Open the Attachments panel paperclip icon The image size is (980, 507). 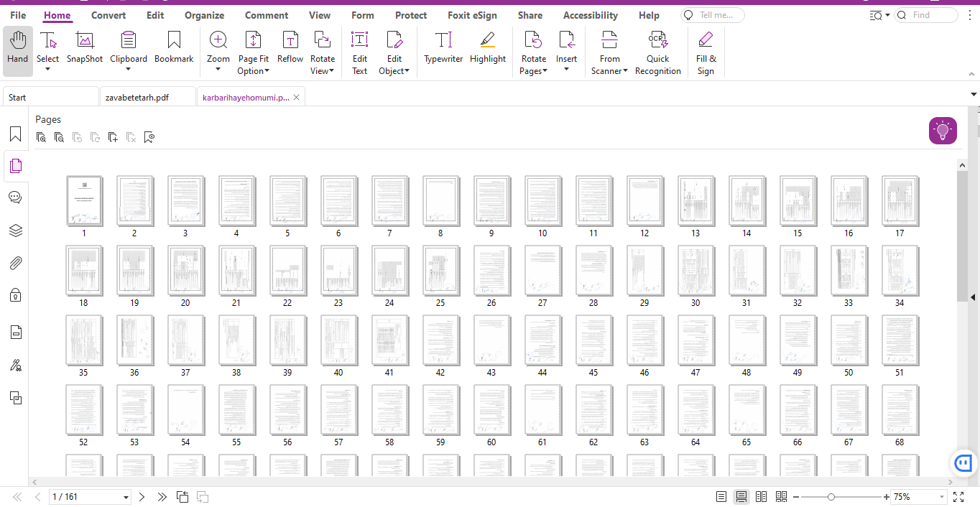pos(15,263)
